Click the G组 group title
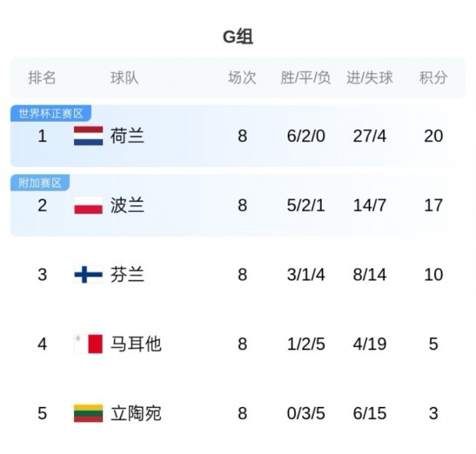Image resolution: width=476 pixels, height=454 pixels. (x=238, y=37)
